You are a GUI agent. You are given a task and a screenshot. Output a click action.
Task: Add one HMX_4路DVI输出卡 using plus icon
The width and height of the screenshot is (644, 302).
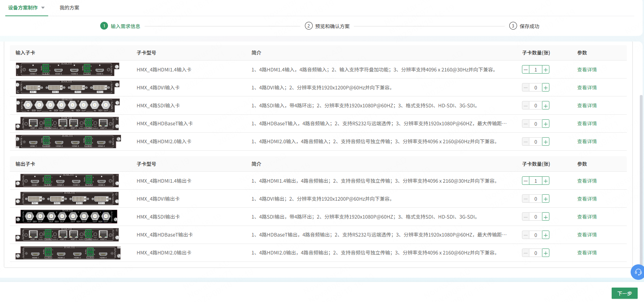[546, 199]
